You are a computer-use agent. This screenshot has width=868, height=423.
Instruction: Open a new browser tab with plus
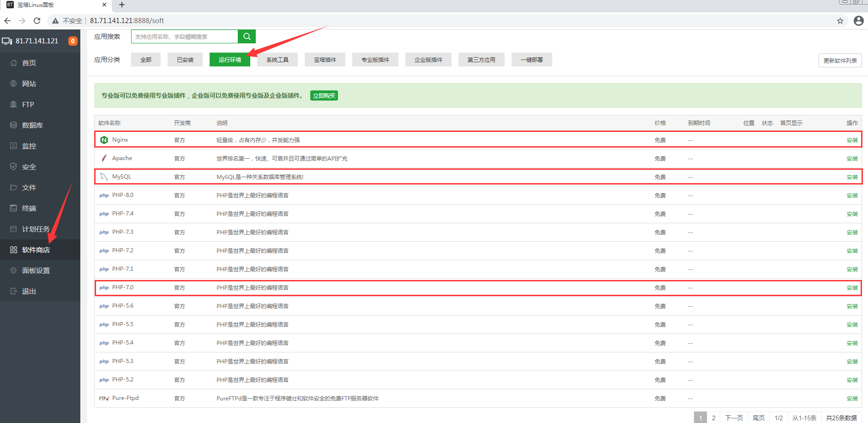click(122, 5)
